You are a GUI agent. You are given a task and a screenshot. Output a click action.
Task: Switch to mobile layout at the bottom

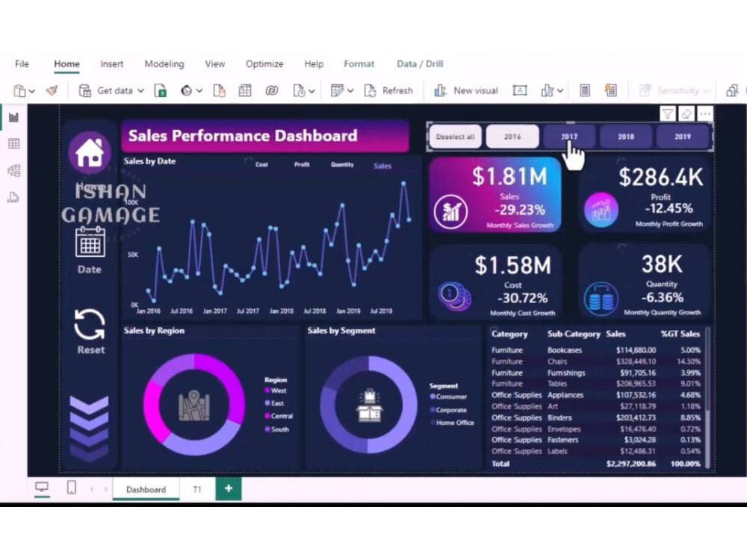tap(72, 488)
